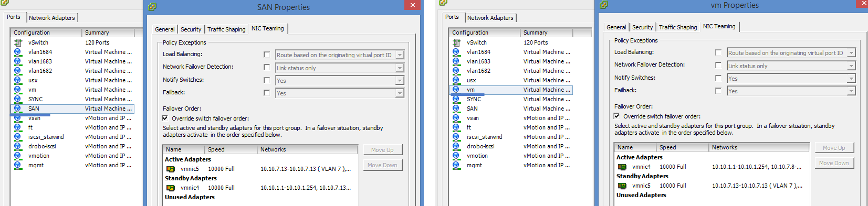
Task: Enable Load Balancing checkbox in SAN Properties
Action: [267, 55]
